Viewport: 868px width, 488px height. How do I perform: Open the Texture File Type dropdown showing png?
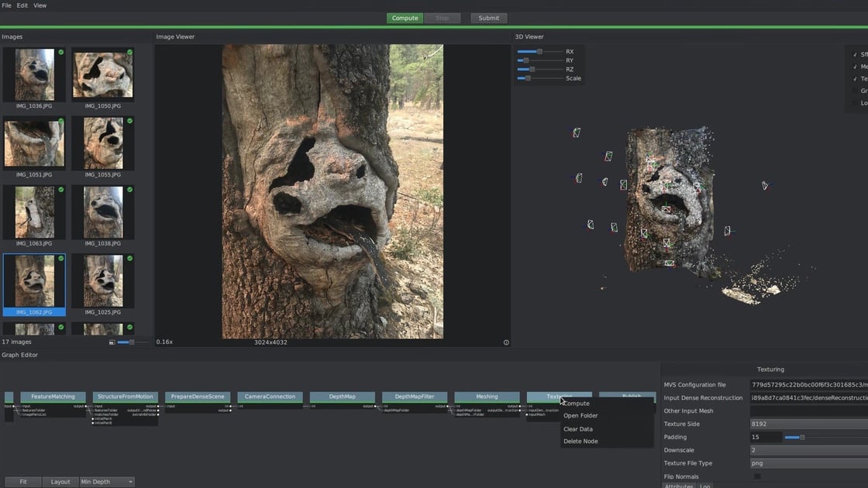[x=806, y=463]
